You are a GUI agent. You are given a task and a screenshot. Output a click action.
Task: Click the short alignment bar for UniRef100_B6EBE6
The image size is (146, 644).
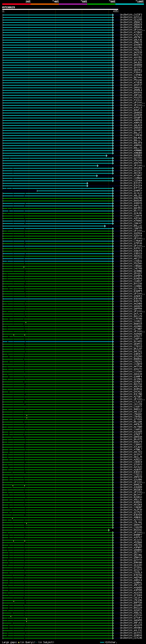[55, 156]
